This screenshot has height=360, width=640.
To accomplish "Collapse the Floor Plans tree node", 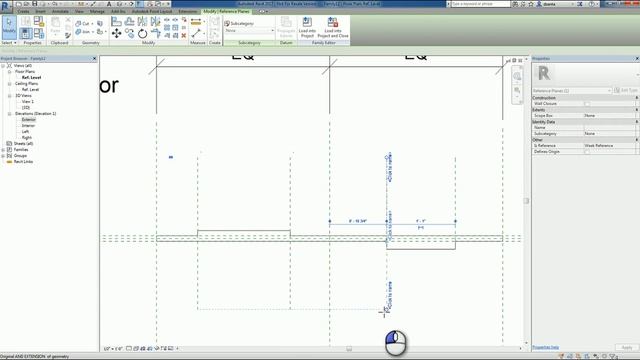I will [9, 71].
